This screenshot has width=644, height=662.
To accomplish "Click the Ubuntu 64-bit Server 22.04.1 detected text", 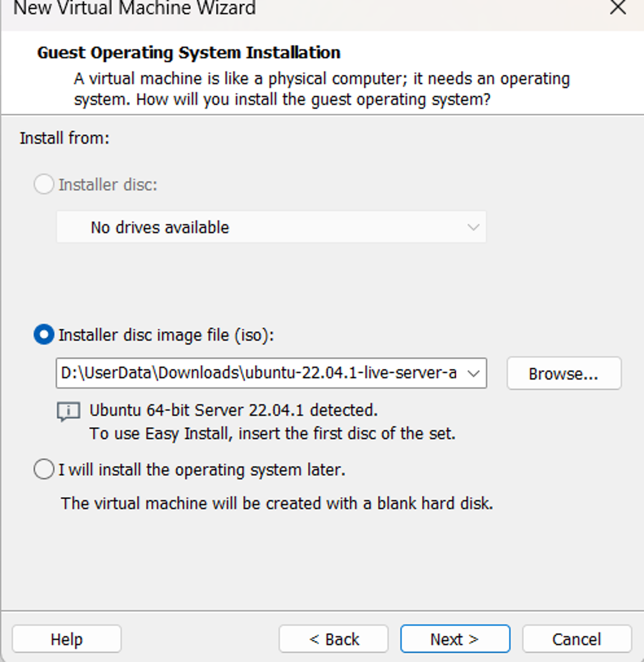I will pyautogui.click(x=233, y=410).
